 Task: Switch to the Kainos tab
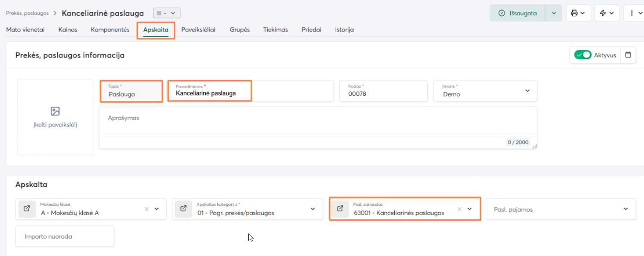(x=68, y=30)
